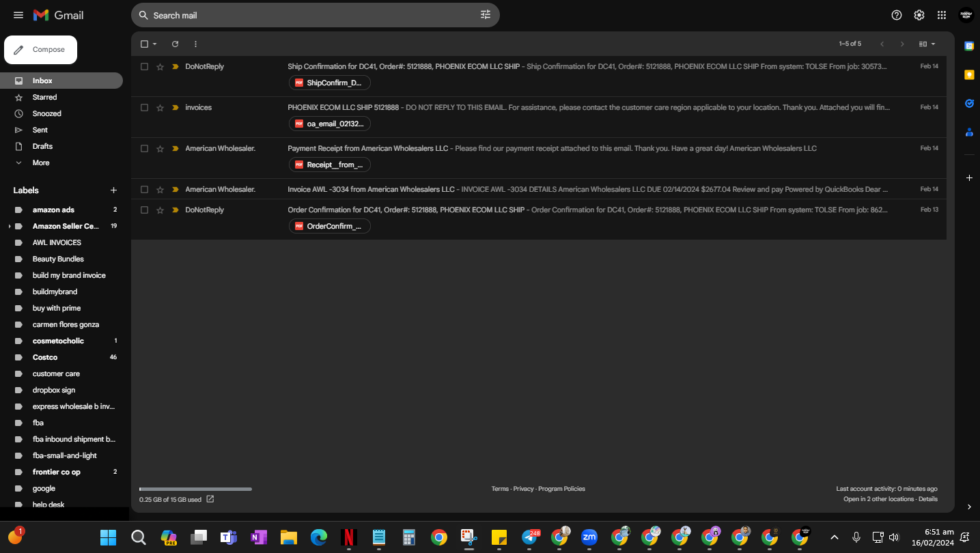Open the Program Policies link
980x553 pixels.
(561, 489)
